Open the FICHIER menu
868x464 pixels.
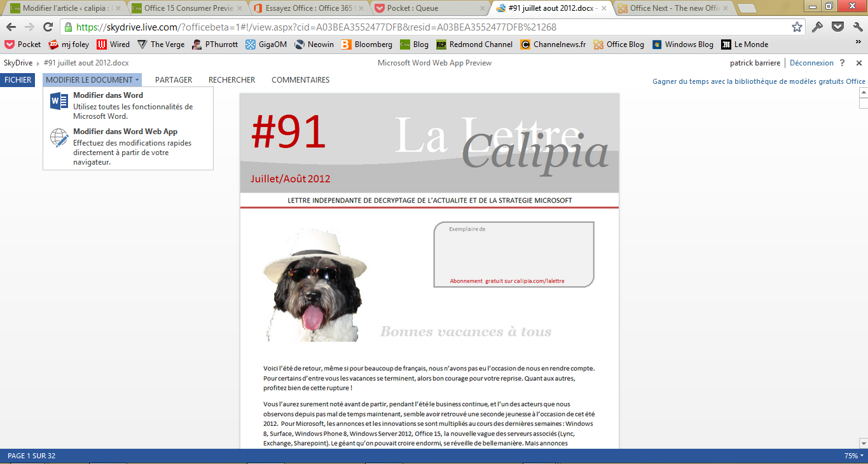coord(18,80)
